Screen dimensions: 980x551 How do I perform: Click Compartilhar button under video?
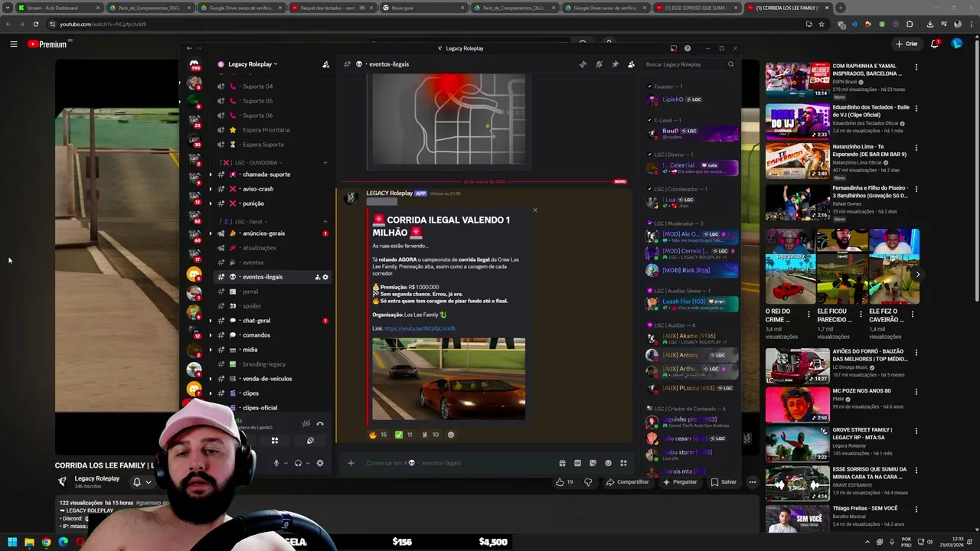coord(627,482)
